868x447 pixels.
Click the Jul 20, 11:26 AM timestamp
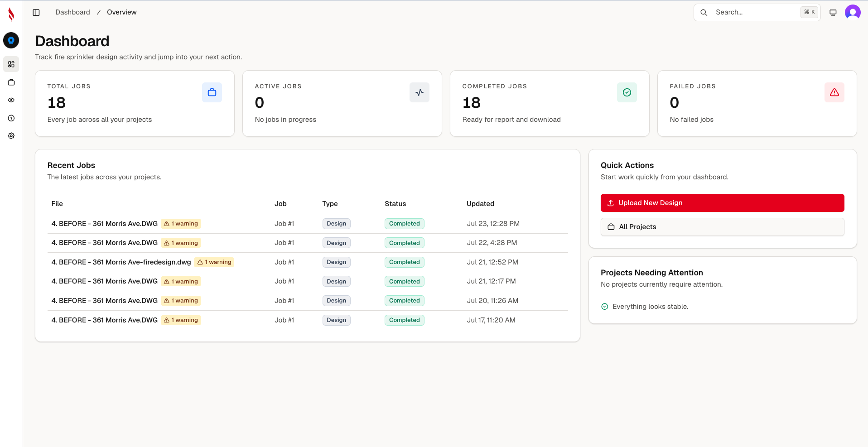[492, 301]
